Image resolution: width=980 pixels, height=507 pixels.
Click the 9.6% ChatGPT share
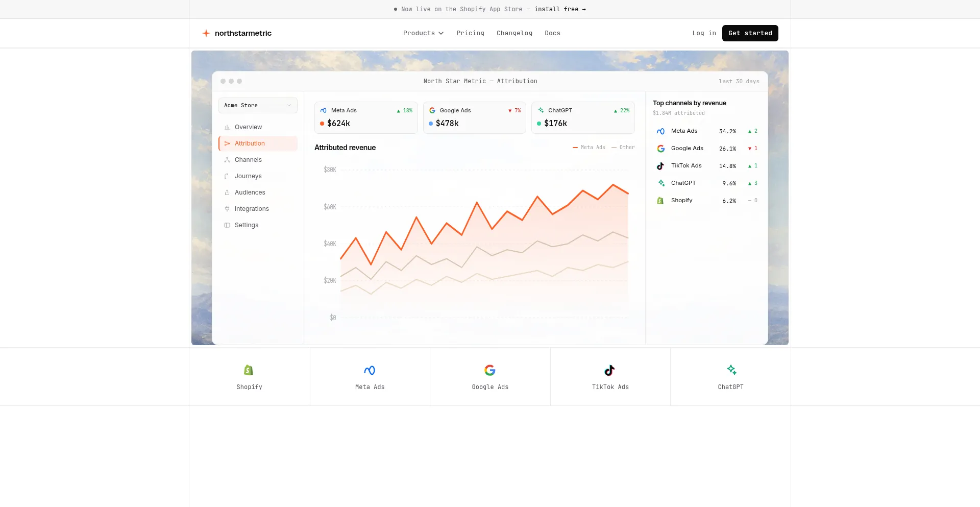[729, 183]
